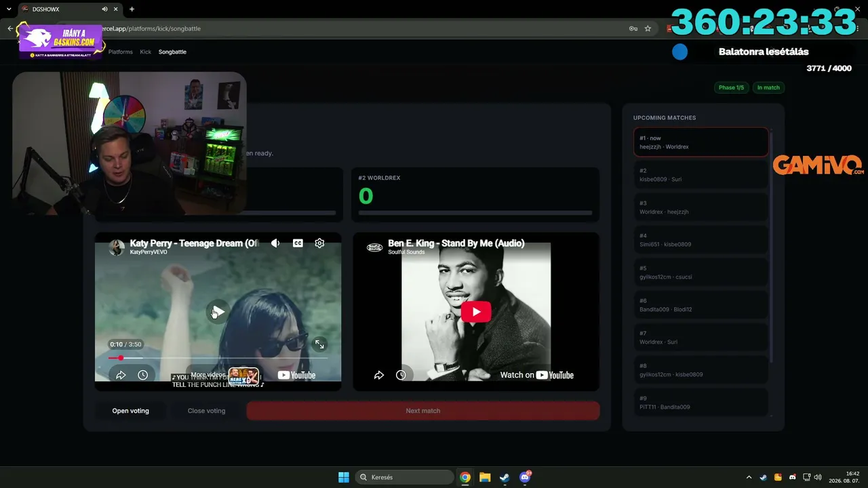Click the Close voting button
Viewport: 868px width, 488px height.
tap(206, 411)
